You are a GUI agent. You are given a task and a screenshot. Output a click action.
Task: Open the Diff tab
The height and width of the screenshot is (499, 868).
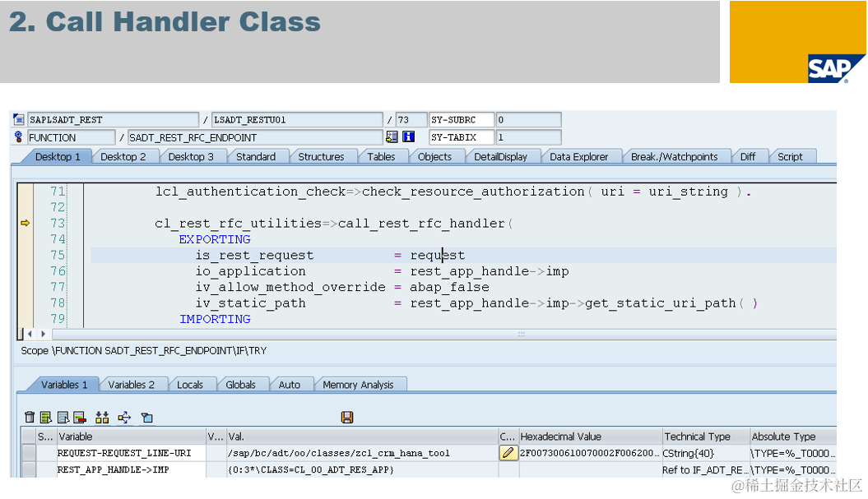pyautogui.click(x=747, y=156)
